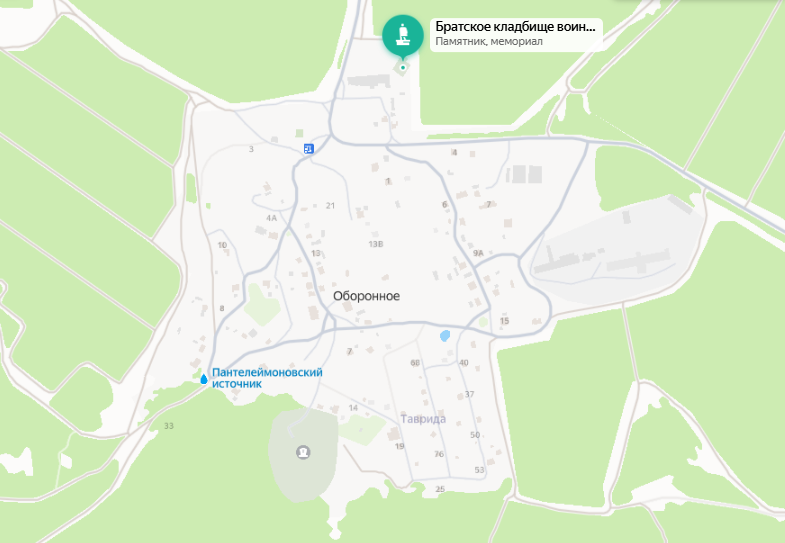785x543 pixels.
Task: Click the small dot beneath memorial pin
Action: coord(403,68)
